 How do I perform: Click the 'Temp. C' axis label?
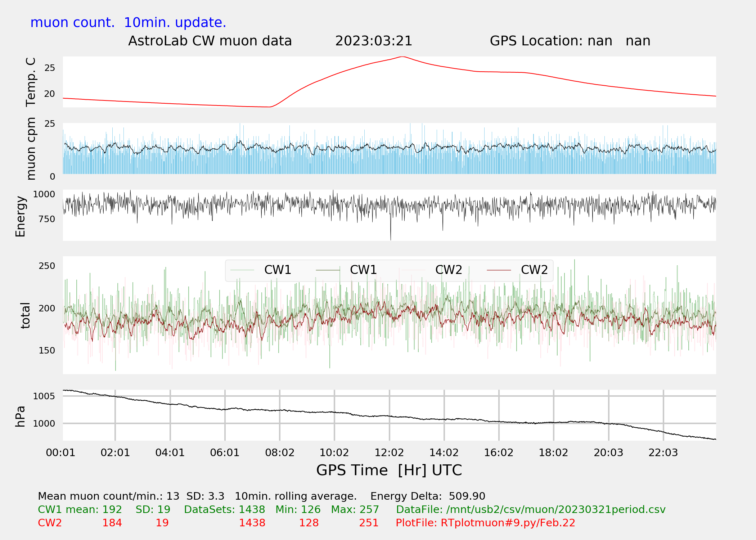tap(31, 82)
